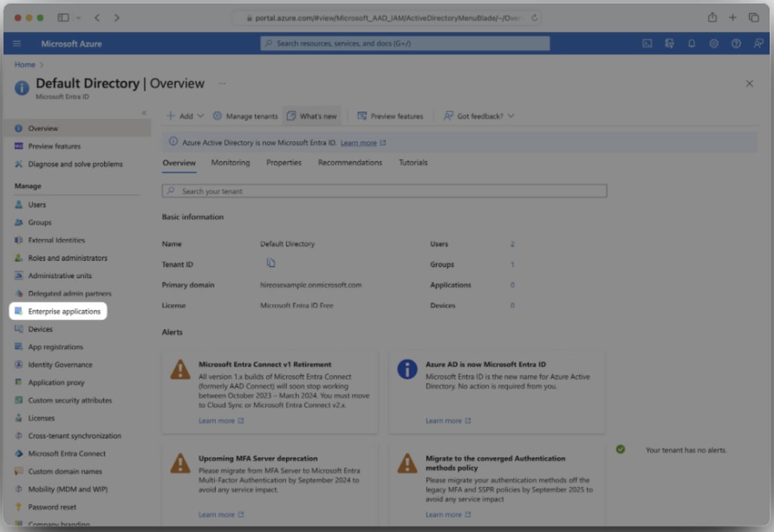Viewport: 774px width, 532px height.
Task: Go back in Safari history
Action: (97, 18)
